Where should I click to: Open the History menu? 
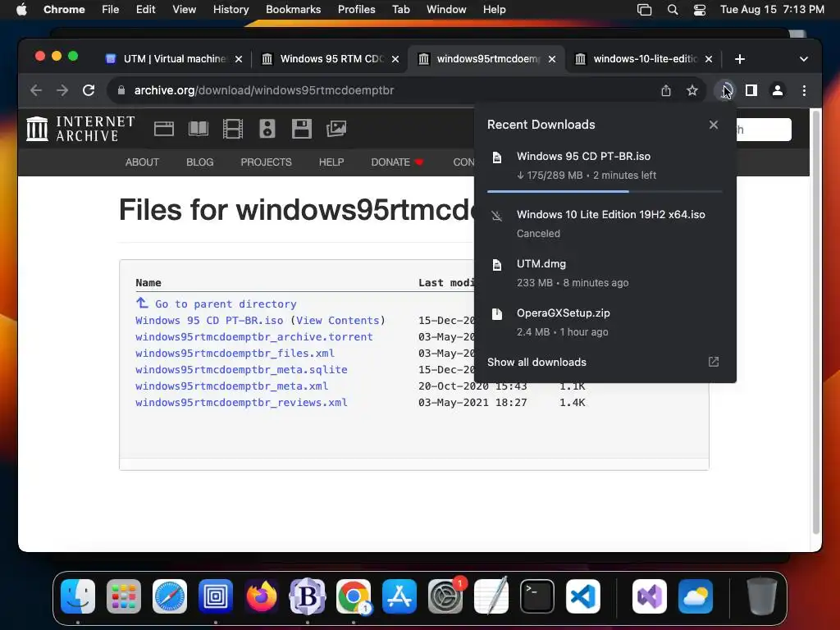pyautogui.click(x=231, y=10)
